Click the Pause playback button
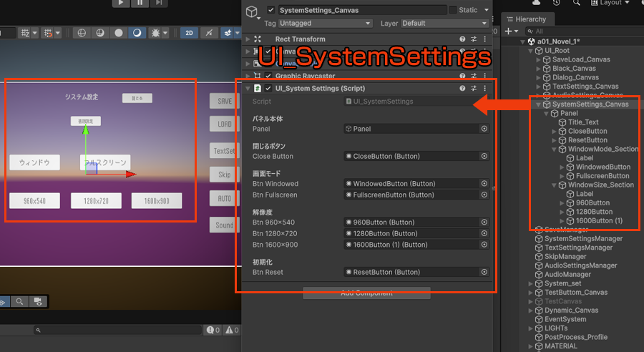This screenshot has width=644, height=352. click(140, 3)
